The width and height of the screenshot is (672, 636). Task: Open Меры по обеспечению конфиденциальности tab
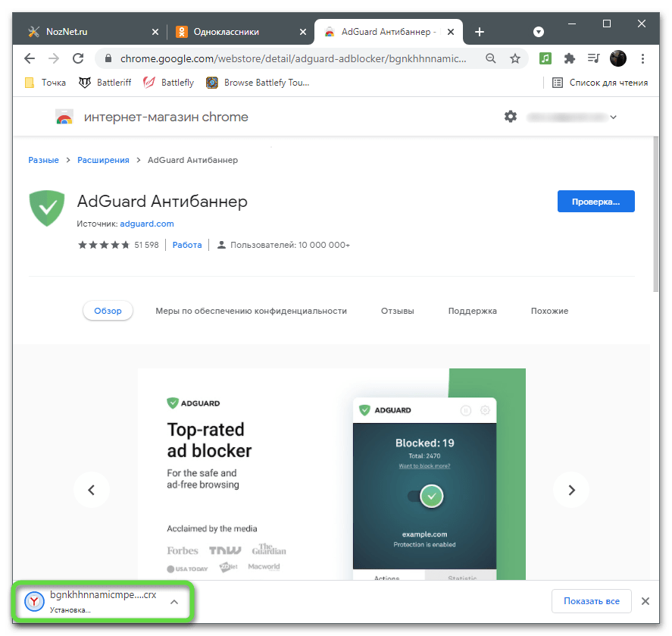251,311
